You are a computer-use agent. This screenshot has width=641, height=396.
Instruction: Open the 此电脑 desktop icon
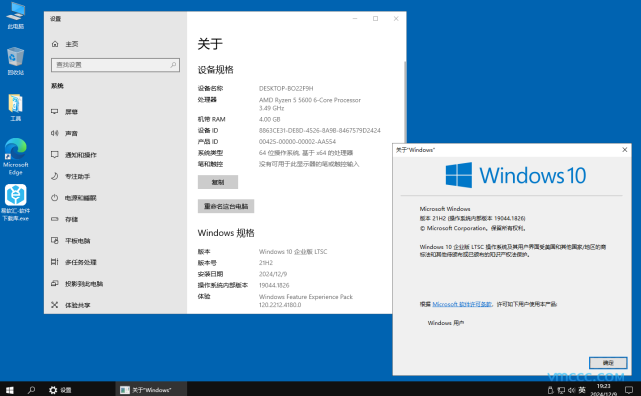point(16,16)
